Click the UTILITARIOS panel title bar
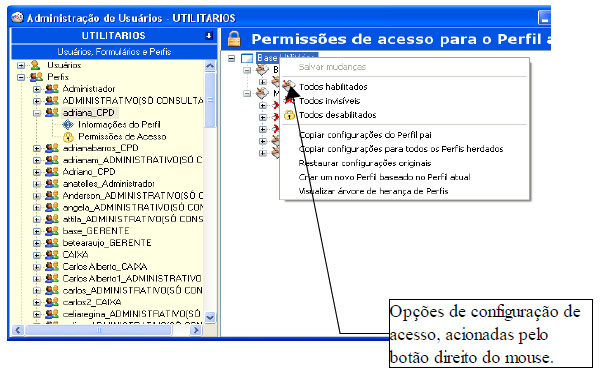The width and height of the screenshot is (600, 376). (114, 36)
